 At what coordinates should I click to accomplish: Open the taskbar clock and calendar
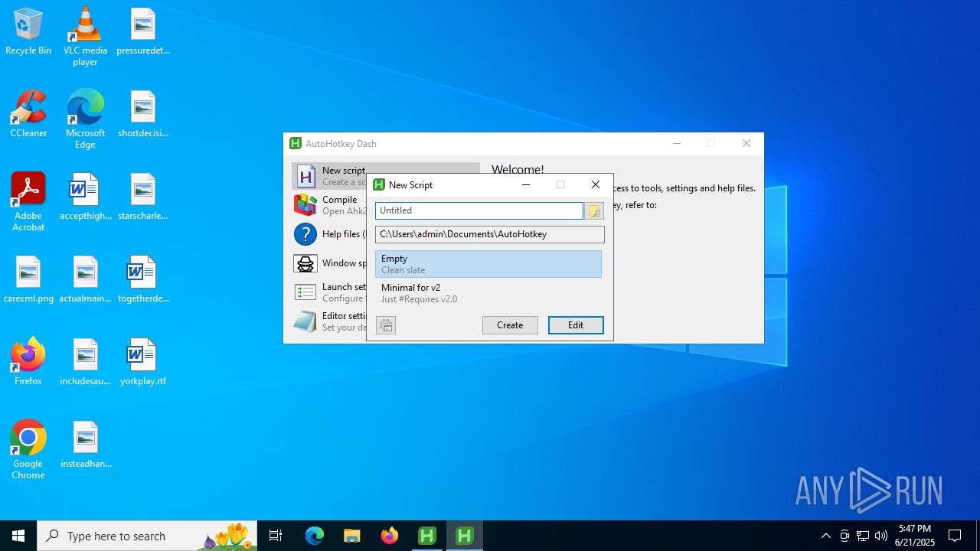coord(916,536)
